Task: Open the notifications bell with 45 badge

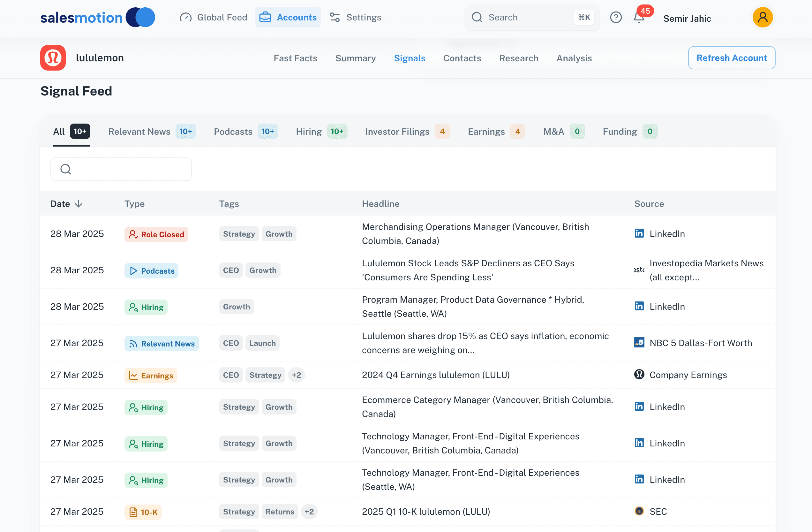Action: pyautogui.click(x=639, y=18)
